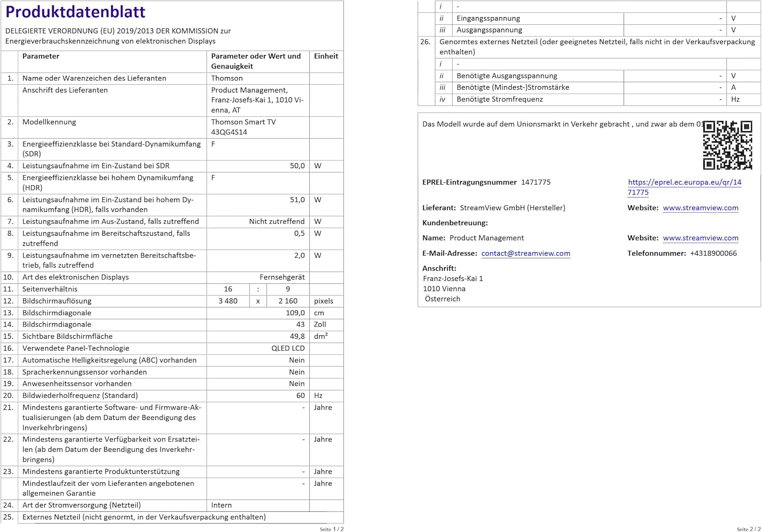The width and height of the screenshot is (762, 532).
Task: Click the 60 Hz refresh rate value
Action: 300,395
